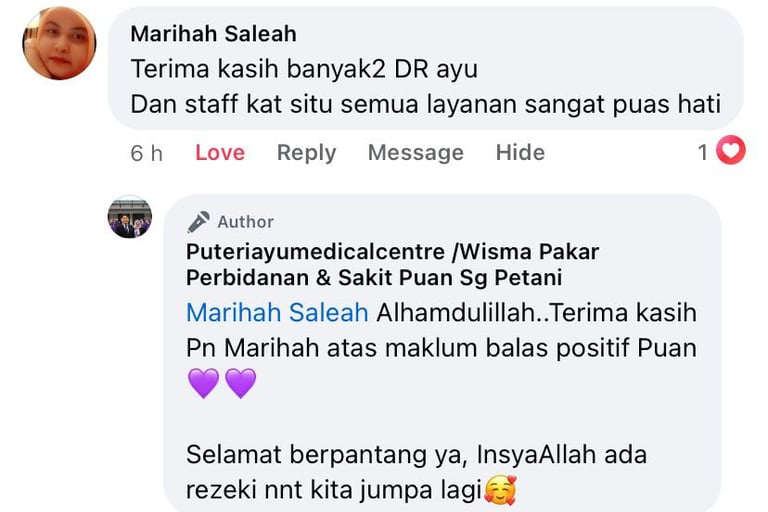
Task: Select the 'Selamat berpantang ya' reply text
Action: click(324, 455)
